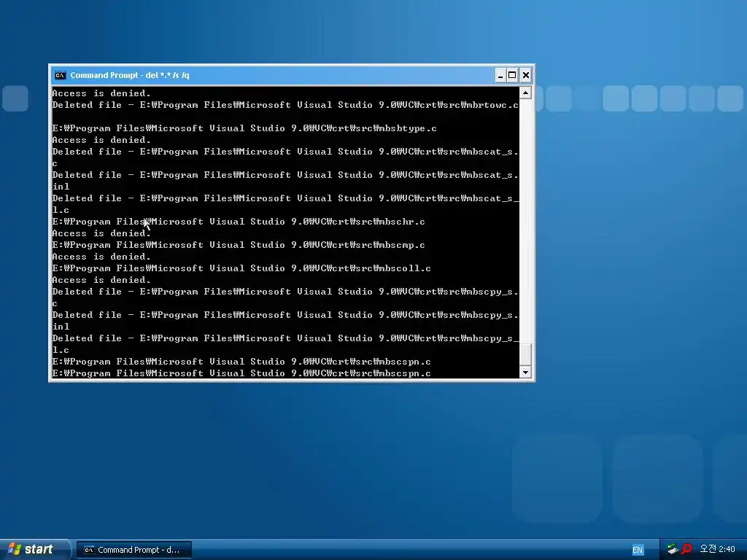
Task: Click the safely remove hardware tray icon
Action: point(673,549)
